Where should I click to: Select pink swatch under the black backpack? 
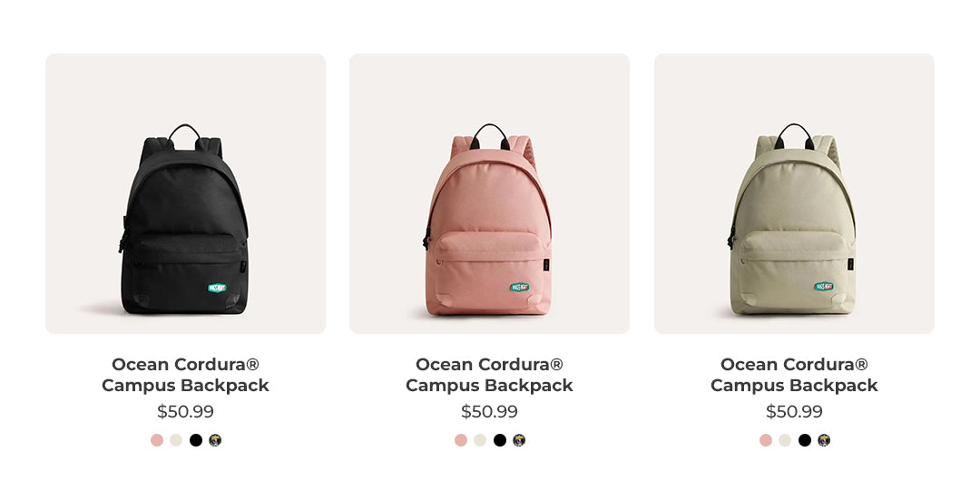[x=157, y=440]
